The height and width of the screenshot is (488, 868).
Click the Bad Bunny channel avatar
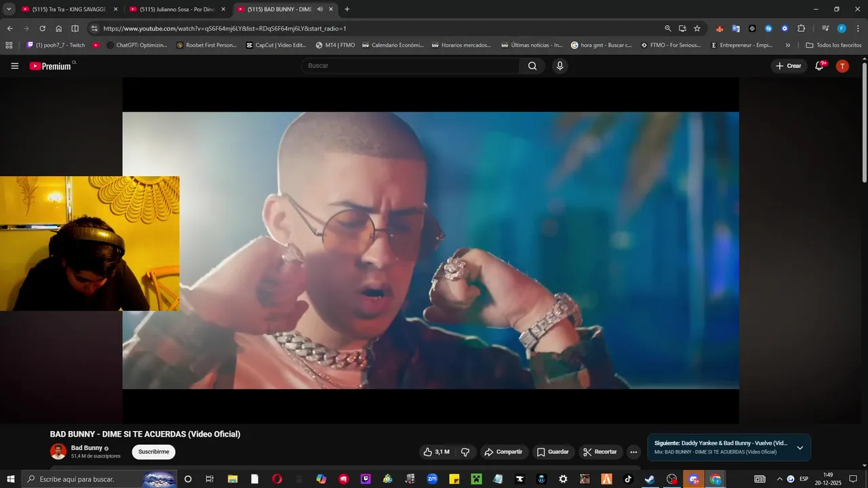[x=58, y=451]
